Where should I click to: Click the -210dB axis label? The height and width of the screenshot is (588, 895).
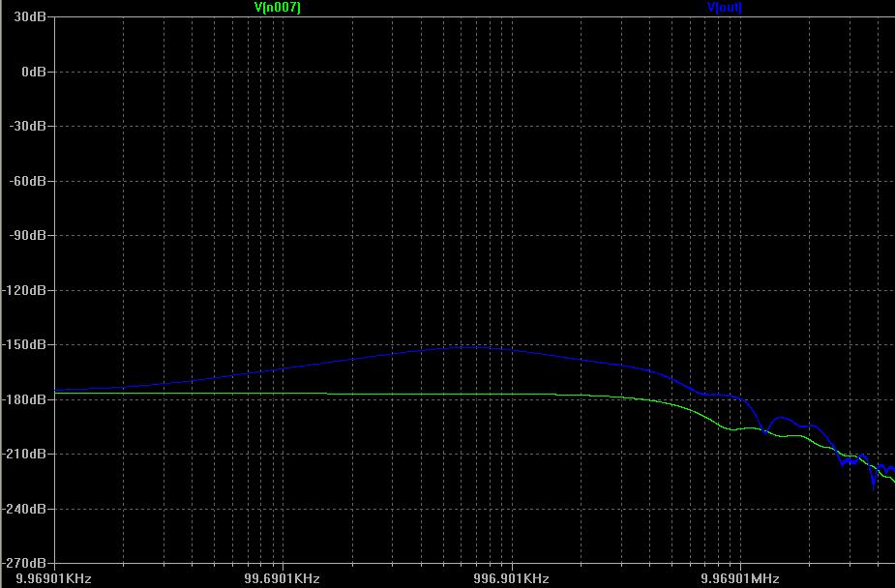(x=24, y=454)
